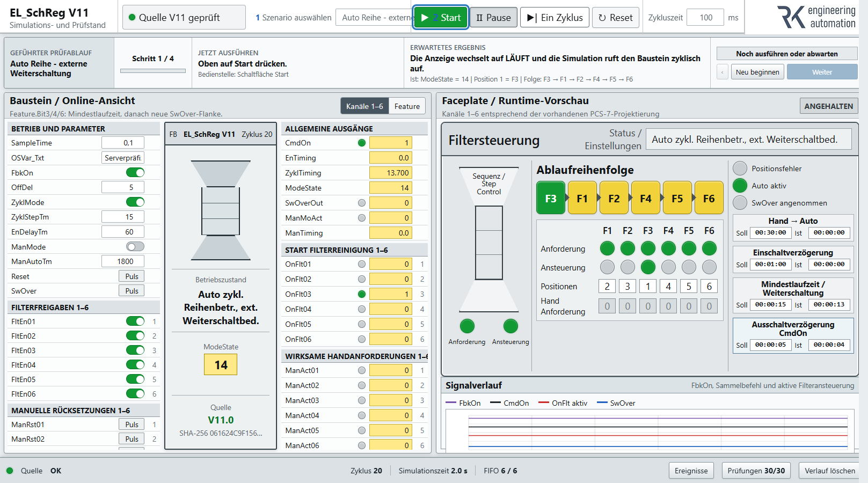Image resolution: width=868 pixels, height=483 pixels.
Task: Toggle filter enable FltEn04
Action: (x=135, y=364)
